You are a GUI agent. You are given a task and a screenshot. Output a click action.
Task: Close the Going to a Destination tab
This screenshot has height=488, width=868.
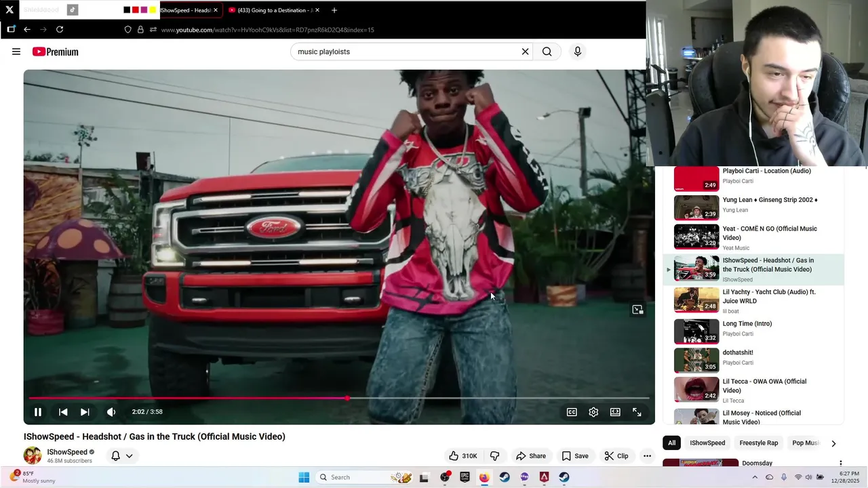pyautogui.click(x=317, y=10)
